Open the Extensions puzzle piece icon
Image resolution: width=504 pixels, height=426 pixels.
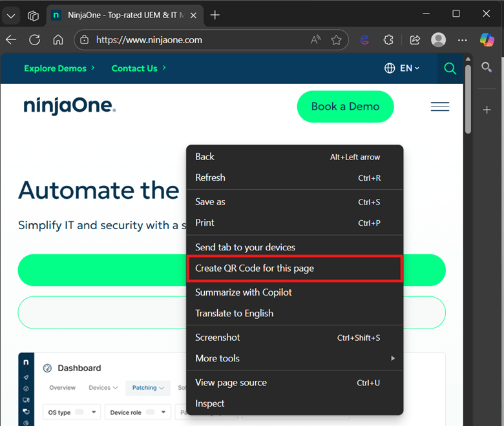click(x=388, y=40)
